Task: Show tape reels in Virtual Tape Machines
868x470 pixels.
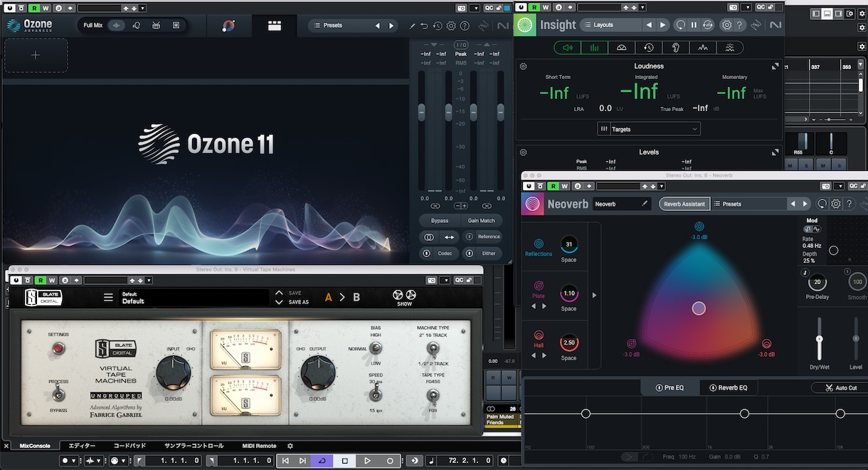Action: pos(405,297)
